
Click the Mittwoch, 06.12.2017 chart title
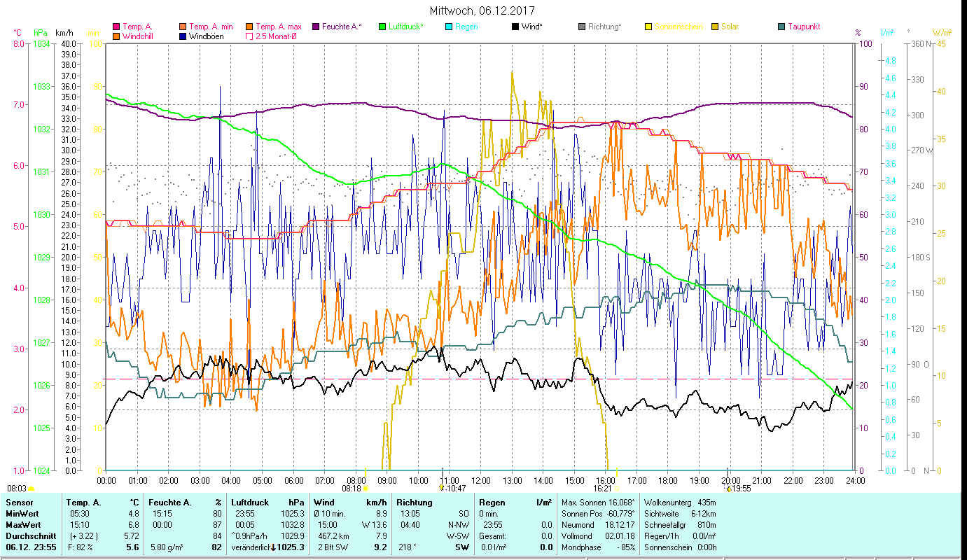pos(482,10)
